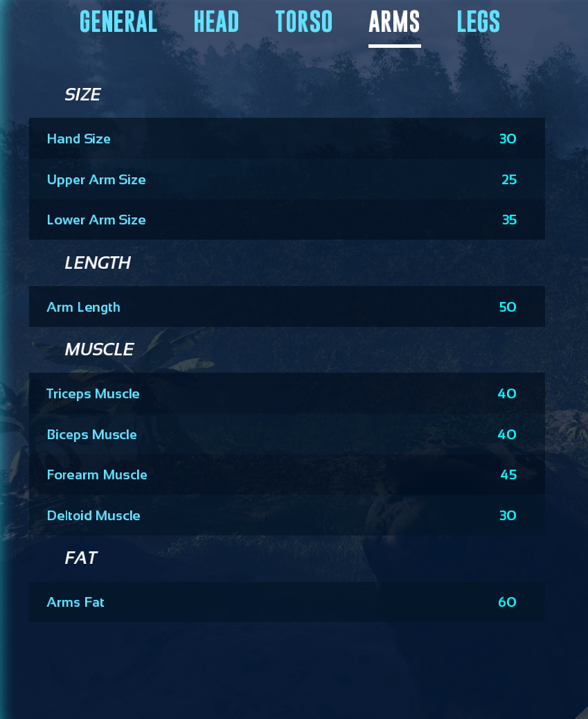Click the Biceps Muscle label

click(91, 434)
